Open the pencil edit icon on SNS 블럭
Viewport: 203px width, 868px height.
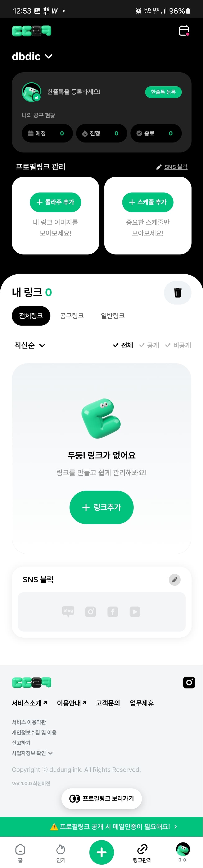click(174, 580)
